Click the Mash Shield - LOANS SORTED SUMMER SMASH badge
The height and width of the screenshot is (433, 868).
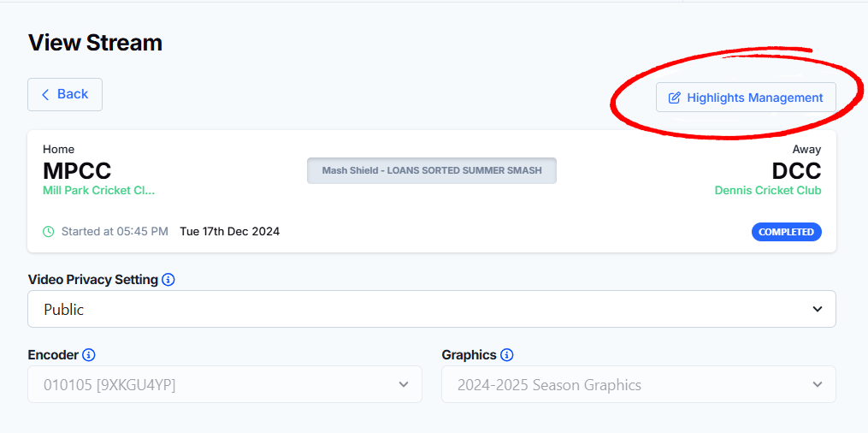point(432,170)
